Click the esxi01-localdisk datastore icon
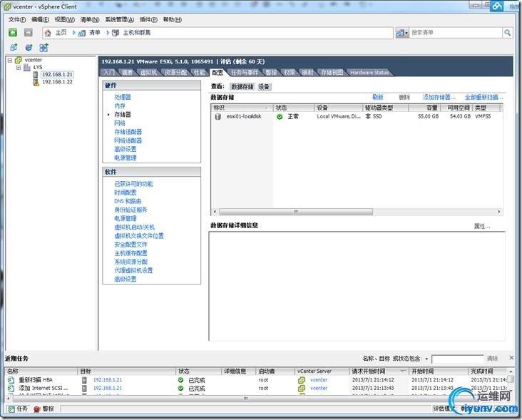522x420 pixels. pyautogui.click(x=218, y=116)
